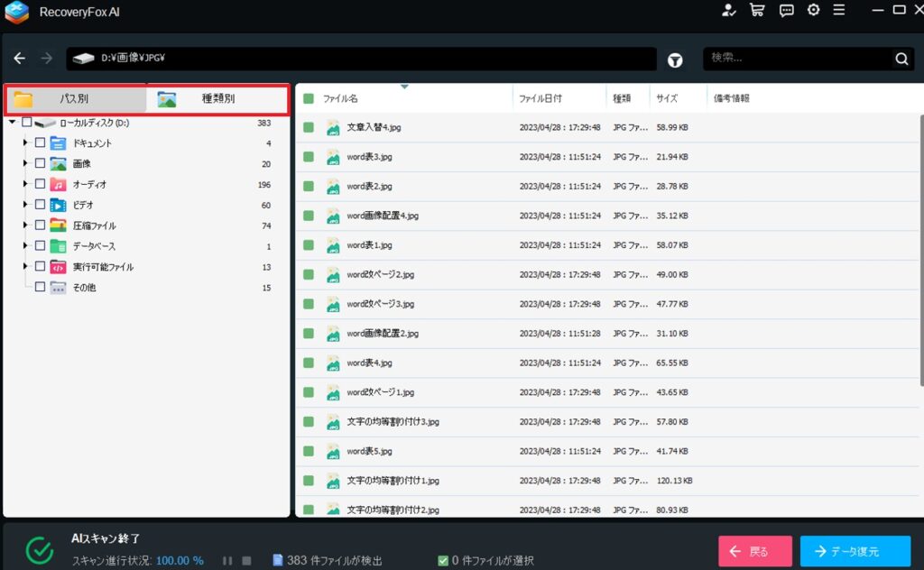The image size is (924, 570).
Task: Toggle checkbox for word表3.jpg
Action: point(309,157)
